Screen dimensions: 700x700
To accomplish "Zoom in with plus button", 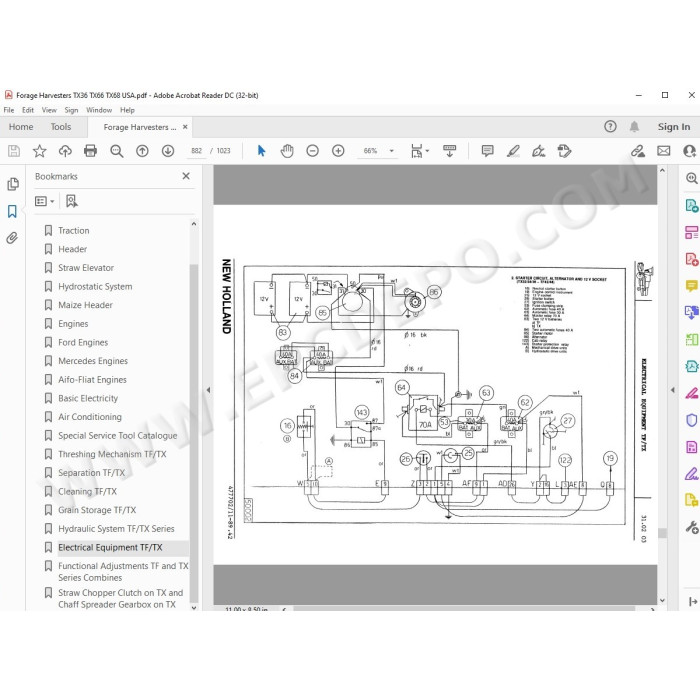I will [338, 151].
